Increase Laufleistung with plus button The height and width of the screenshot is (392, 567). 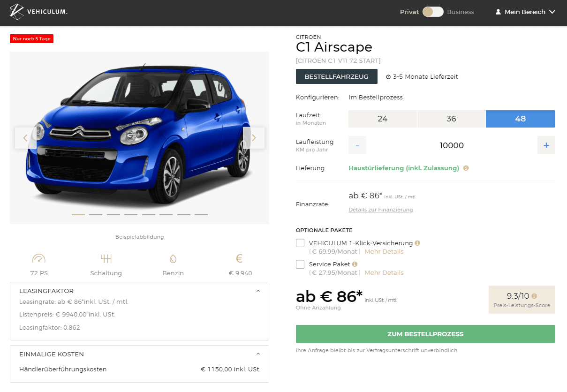(546, 145)
